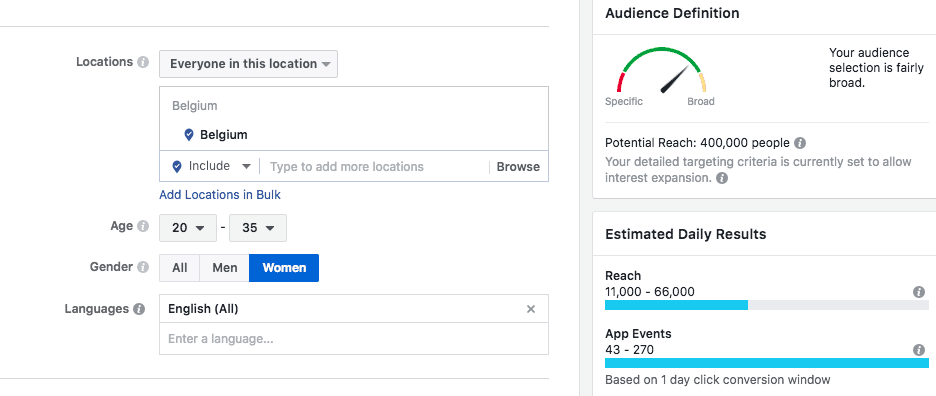Click info icon next to Languages label
Image resolution: width=936 pixels, height=396 pixels.
(x=139, y=309)
